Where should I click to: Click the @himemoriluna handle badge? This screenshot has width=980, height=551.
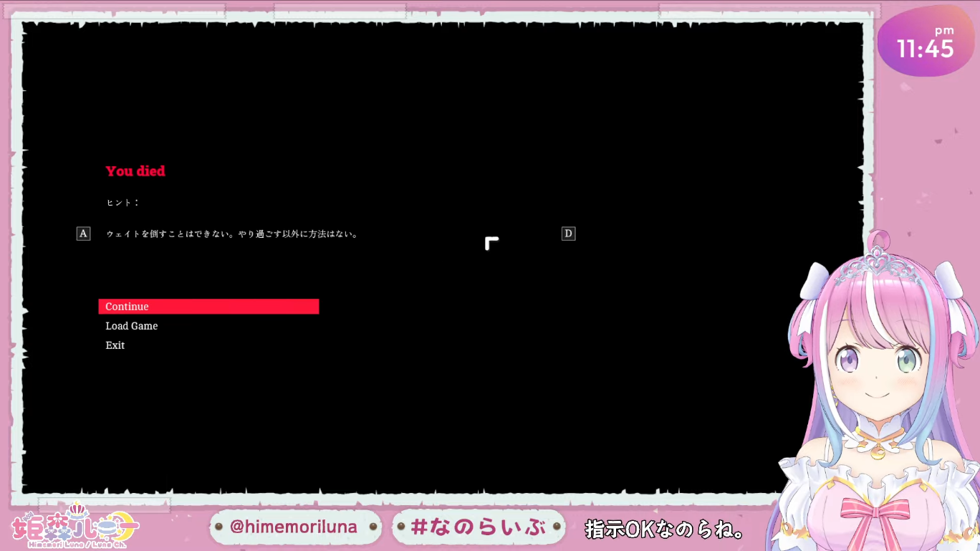coord(294,527)
